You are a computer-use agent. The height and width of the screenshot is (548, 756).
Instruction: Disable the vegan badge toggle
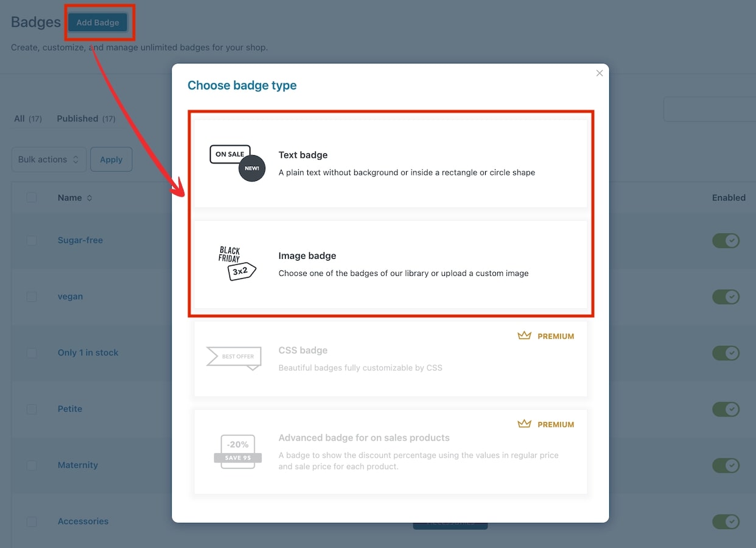tap(726, 297)
